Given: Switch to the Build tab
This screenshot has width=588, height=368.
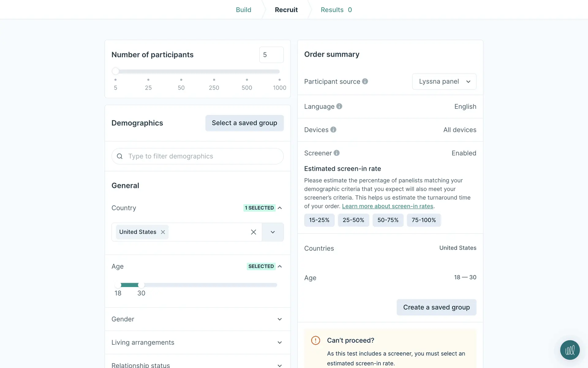Looking at the screenshot, I should [x=243, y=10].
